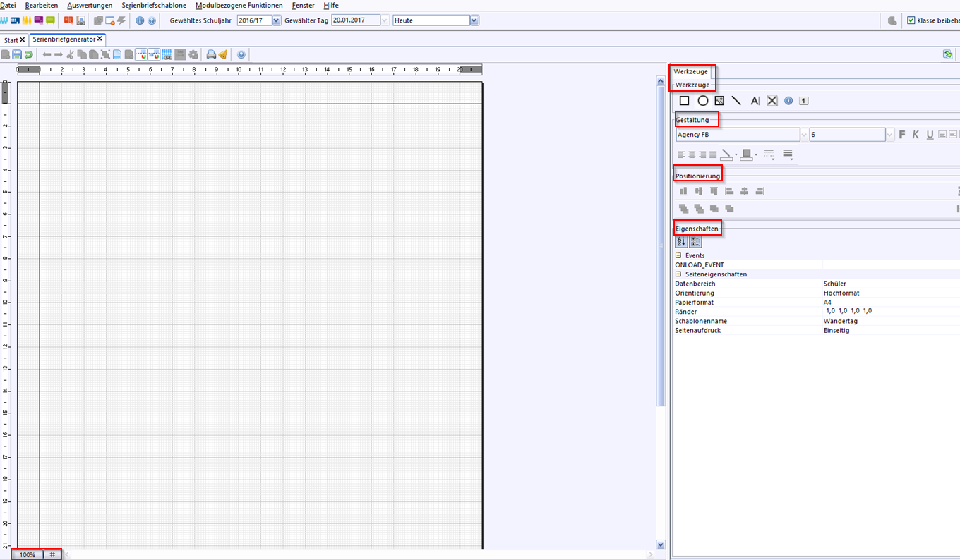The height and width of the screenshot is (560, 960).
Task: Toggle italic K formatting
Action: click(916, 134)
